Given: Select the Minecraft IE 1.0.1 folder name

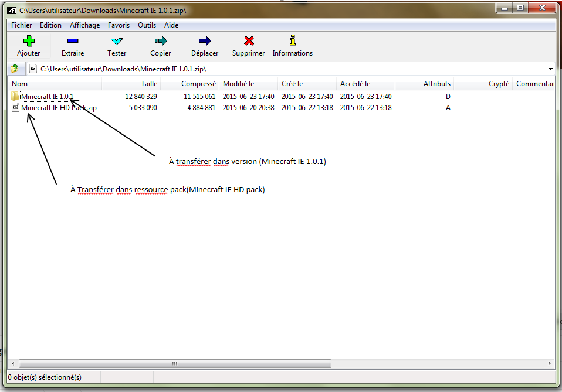Looking at the screenshot, I should click(48, 96).
